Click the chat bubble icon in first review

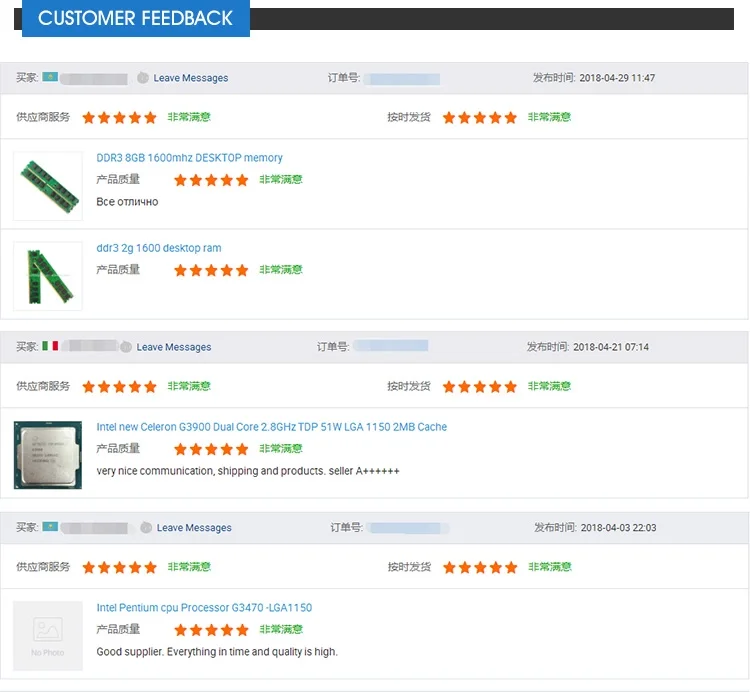click(x=143, y=78)
